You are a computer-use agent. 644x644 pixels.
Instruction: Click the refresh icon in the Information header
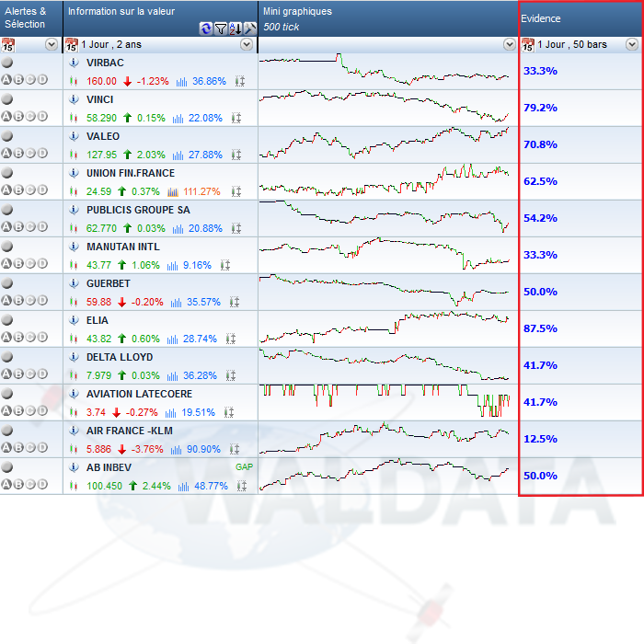(205, 29)
